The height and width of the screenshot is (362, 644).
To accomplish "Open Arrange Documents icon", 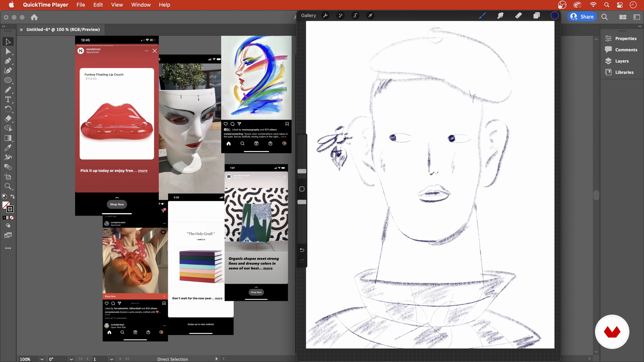I will 623,17.
